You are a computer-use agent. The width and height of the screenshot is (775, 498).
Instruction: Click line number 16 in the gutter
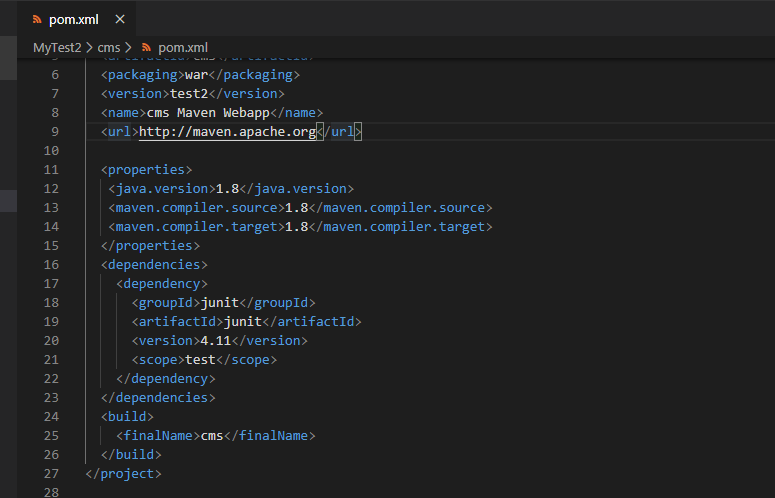click(52, 264)
